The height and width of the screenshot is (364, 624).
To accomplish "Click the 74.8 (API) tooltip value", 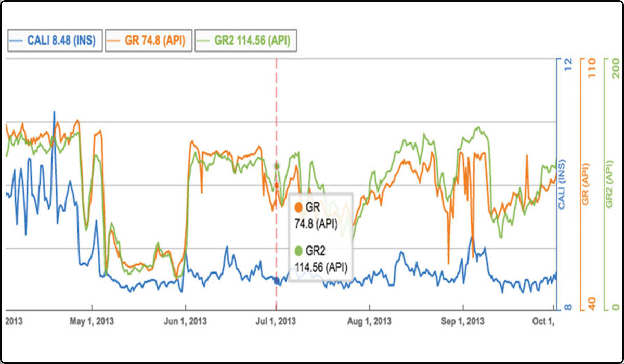I will click(317, 224).
